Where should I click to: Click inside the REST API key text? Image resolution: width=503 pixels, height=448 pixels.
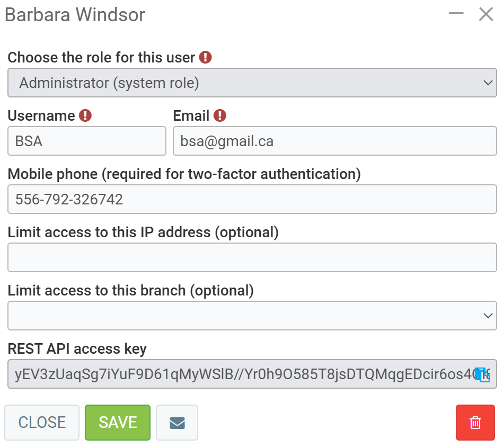pos(239,374)
